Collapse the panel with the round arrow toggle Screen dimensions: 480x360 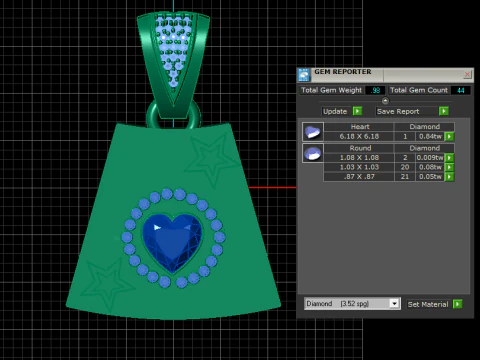[x=385, y=101]
